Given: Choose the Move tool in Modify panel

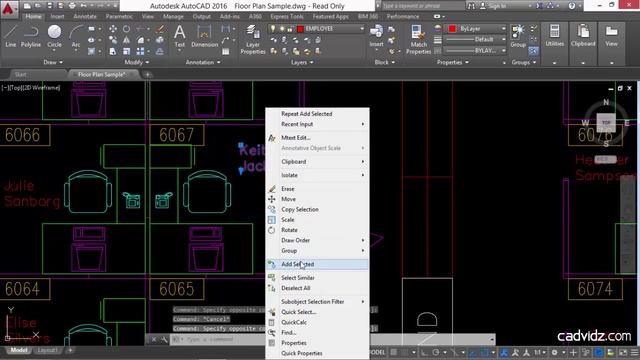Looking at the screenshot, I should (113, 29).
